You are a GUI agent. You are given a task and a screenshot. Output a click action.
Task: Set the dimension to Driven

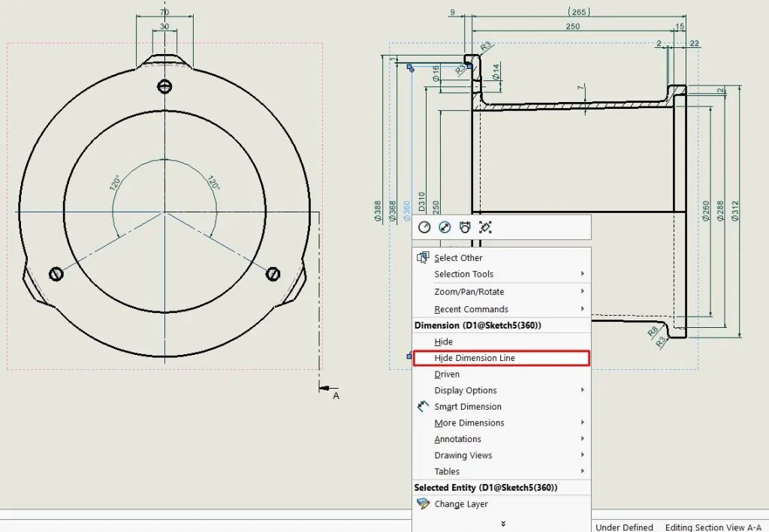pos(502,374)
